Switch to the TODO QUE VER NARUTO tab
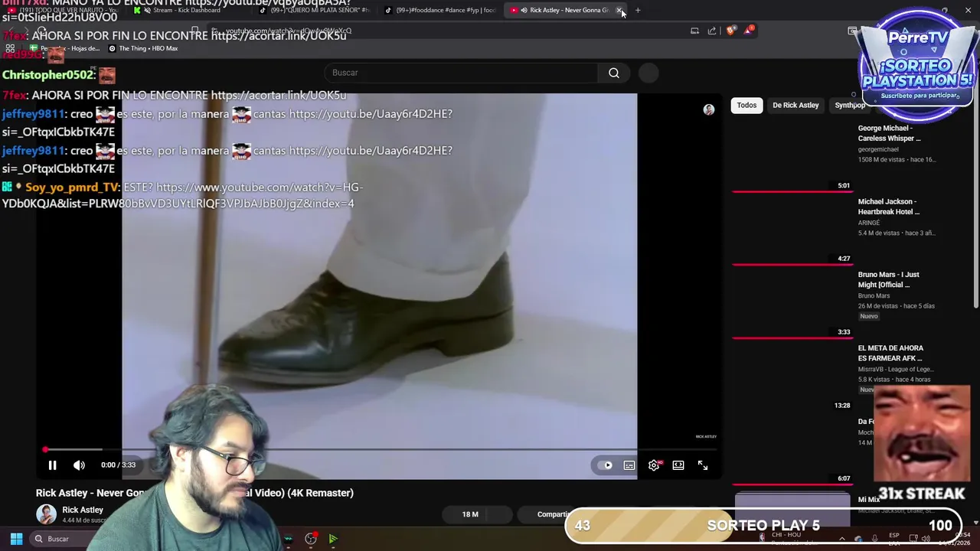 [64, 10]
